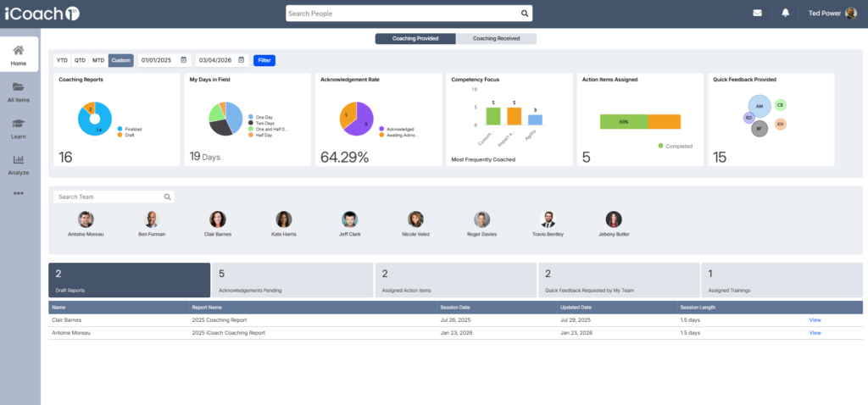Open the Analyze chart icon
868x405 pixels.
pos(19,159)
